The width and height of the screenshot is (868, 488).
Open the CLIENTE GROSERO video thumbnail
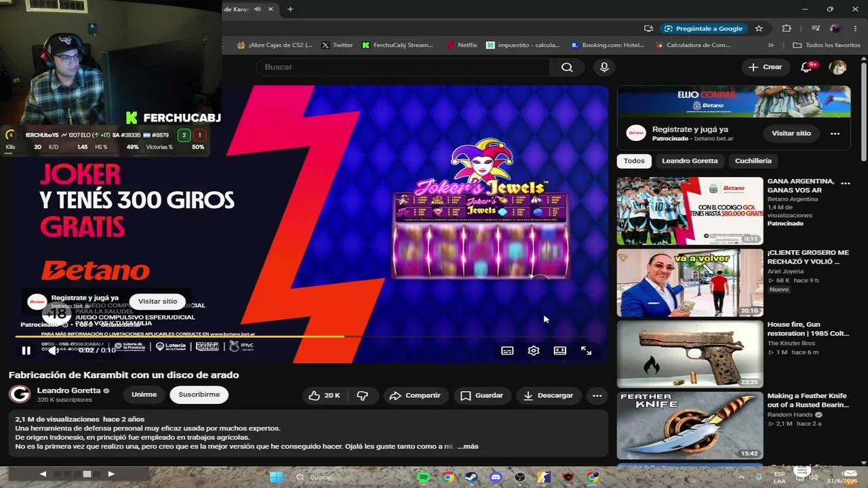click(690, 283)
